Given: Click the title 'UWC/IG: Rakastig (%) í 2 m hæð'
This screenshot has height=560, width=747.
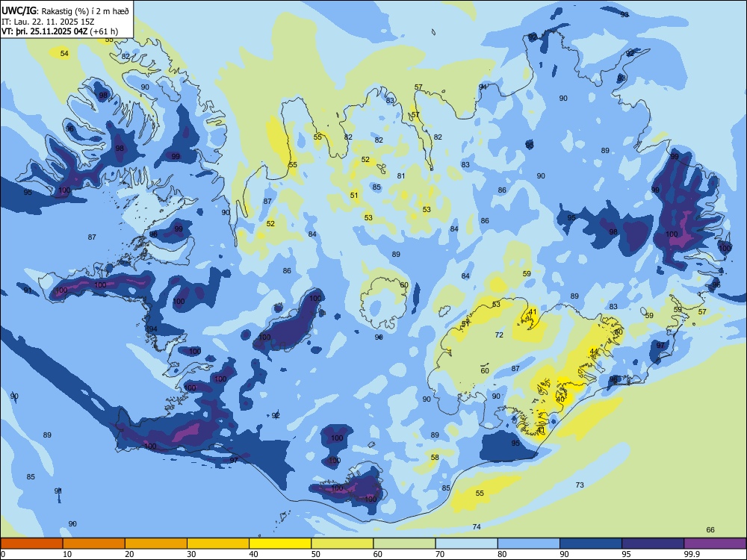Looking at the screenshot, I should 65,10.
